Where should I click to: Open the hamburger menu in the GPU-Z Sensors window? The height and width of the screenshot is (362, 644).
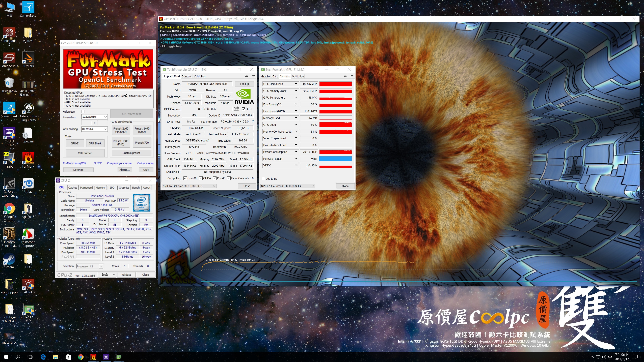coord(352,76)
